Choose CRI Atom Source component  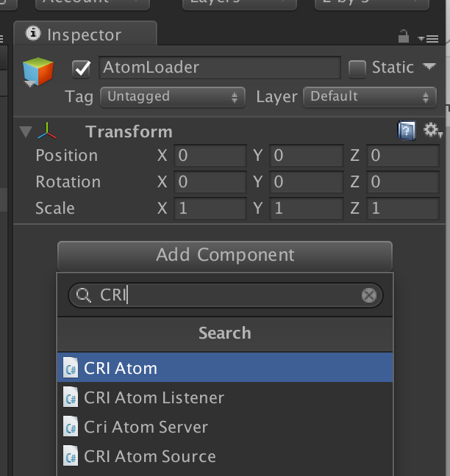tap(225, 456)
